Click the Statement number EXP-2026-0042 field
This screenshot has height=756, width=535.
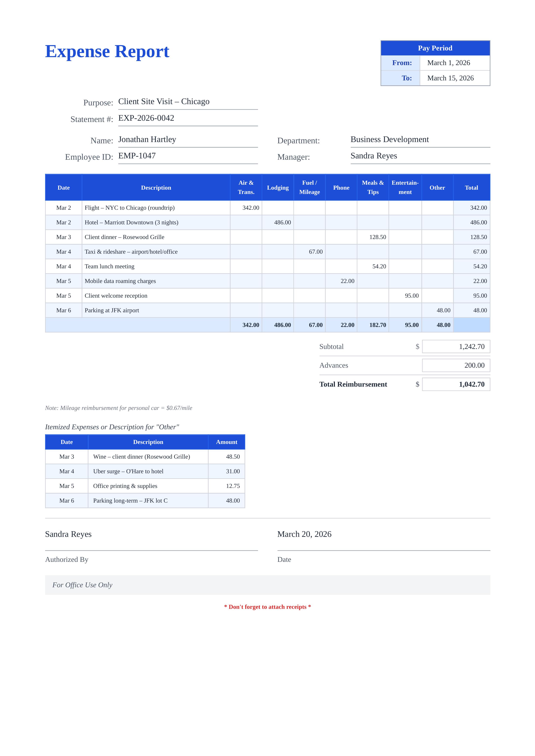coord(146,118)
